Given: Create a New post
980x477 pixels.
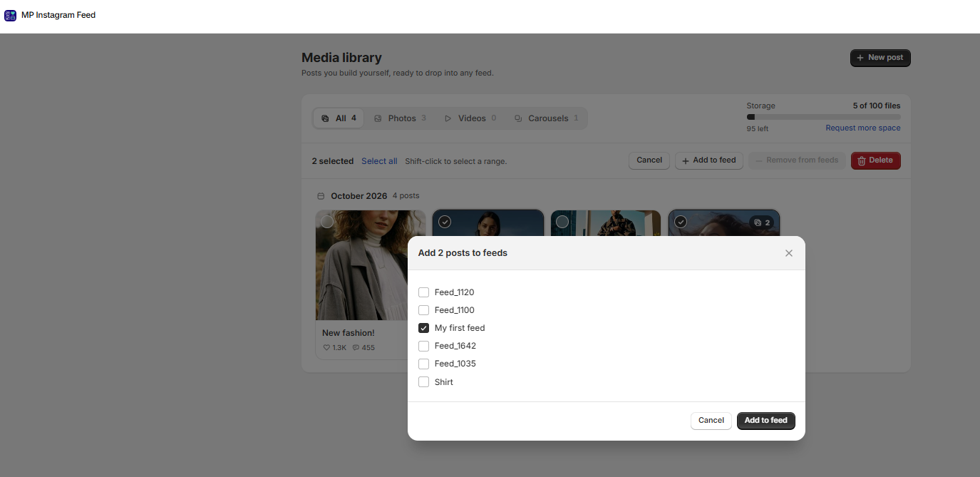Looking at the screenshot, I should tap(880, 58).
